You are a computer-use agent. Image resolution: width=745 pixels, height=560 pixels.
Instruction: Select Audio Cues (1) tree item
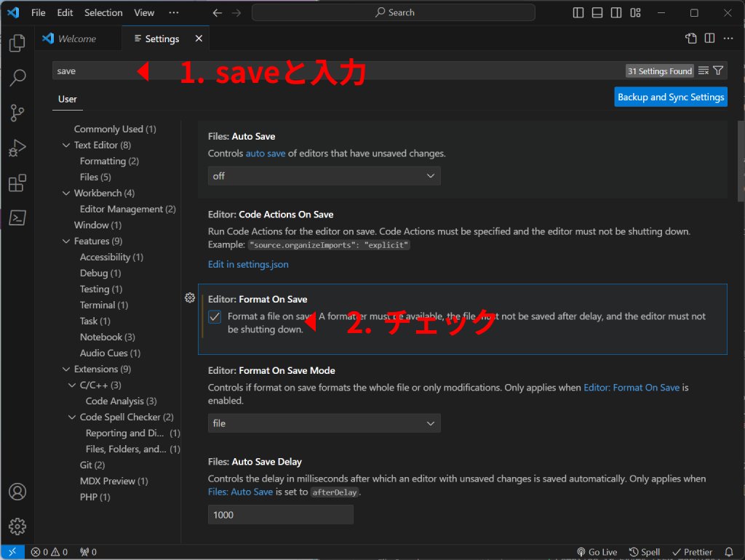(x=111, y=353)
